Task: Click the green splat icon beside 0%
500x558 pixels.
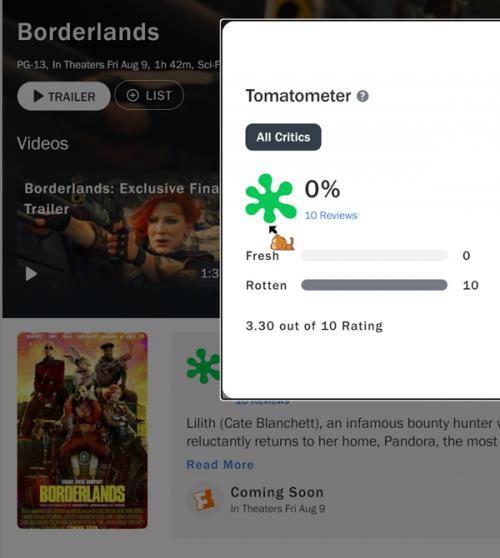Action: [270, 198]
